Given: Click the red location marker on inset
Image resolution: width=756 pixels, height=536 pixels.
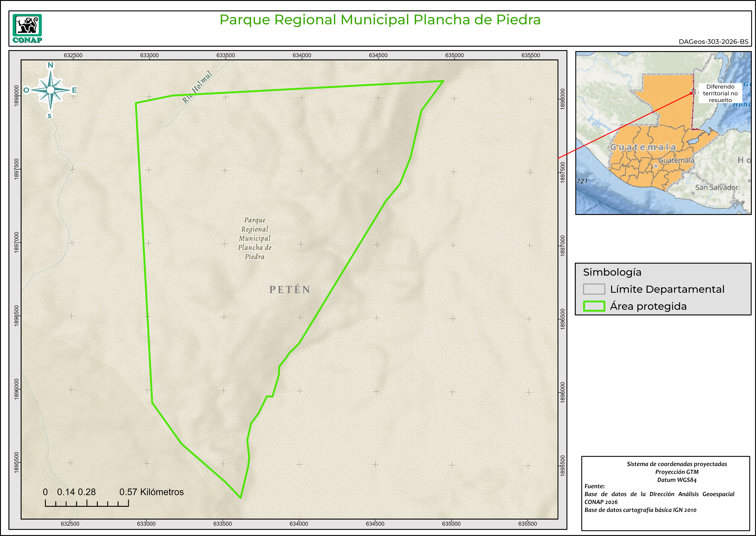Looking at the screenshot, I should 691,93.
